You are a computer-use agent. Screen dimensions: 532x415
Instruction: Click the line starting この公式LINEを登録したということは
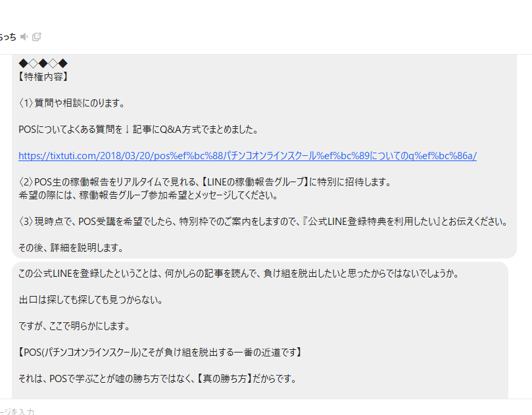239,274
